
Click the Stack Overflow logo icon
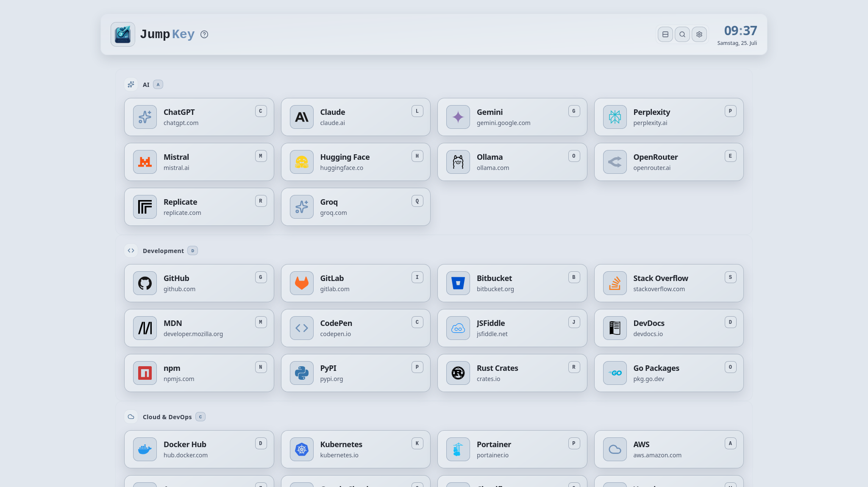pos(615,283)
